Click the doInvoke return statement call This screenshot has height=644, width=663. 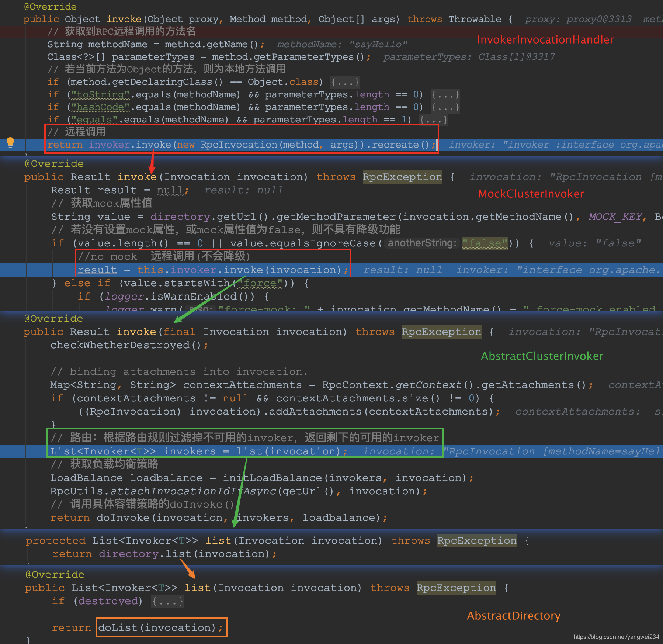(x=238, y=518)
